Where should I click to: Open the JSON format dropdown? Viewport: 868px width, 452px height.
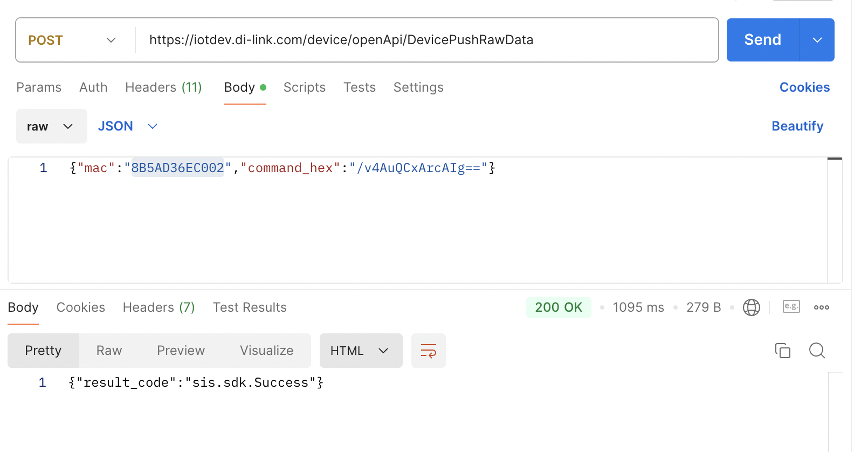128,126
